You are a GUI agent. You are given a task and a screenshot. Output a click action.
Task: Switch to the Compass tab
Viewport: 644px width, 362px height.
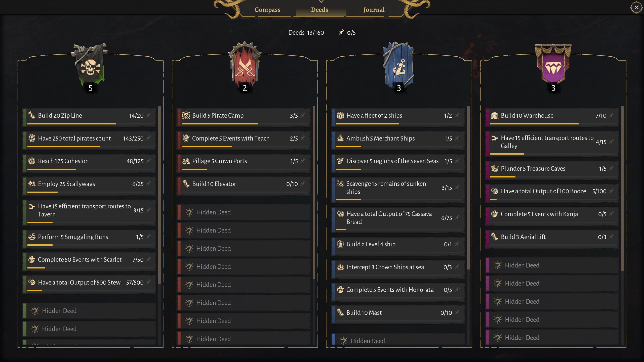(267, 10)
